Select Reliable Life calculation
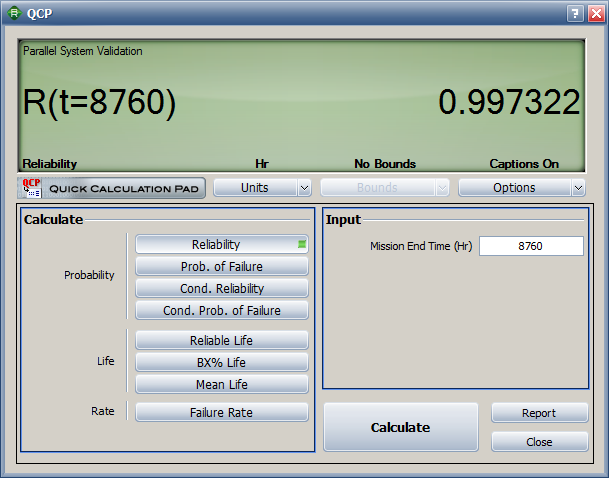 click(222, 340)
